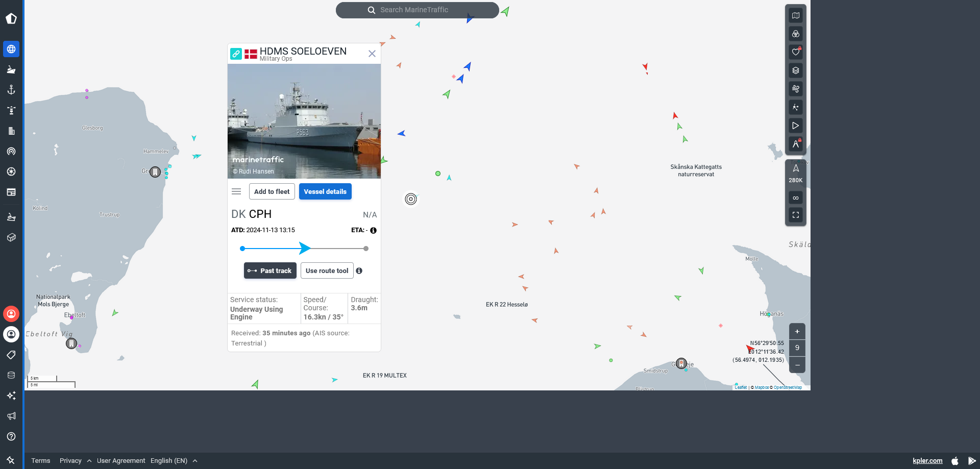Open the voyage planner ship-on-waves sidebar icon

pos(11,217)
